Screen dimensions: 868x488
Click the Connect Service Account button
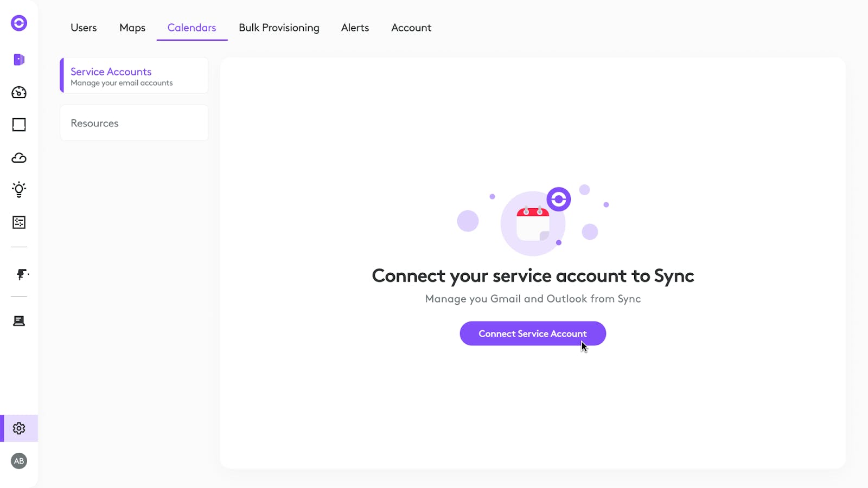[x=532, y=333]
